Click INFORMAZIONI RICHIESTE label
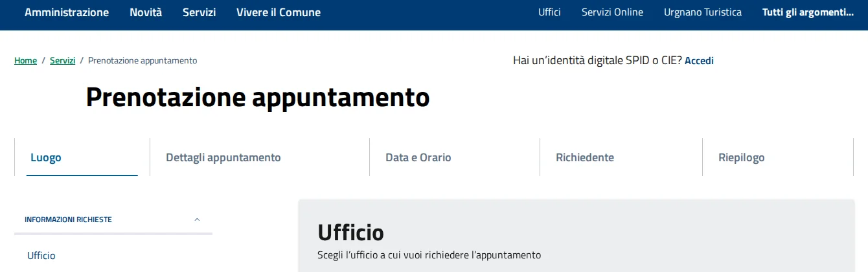This screenshot has width=868, height=272. click(x=68, y=220)
